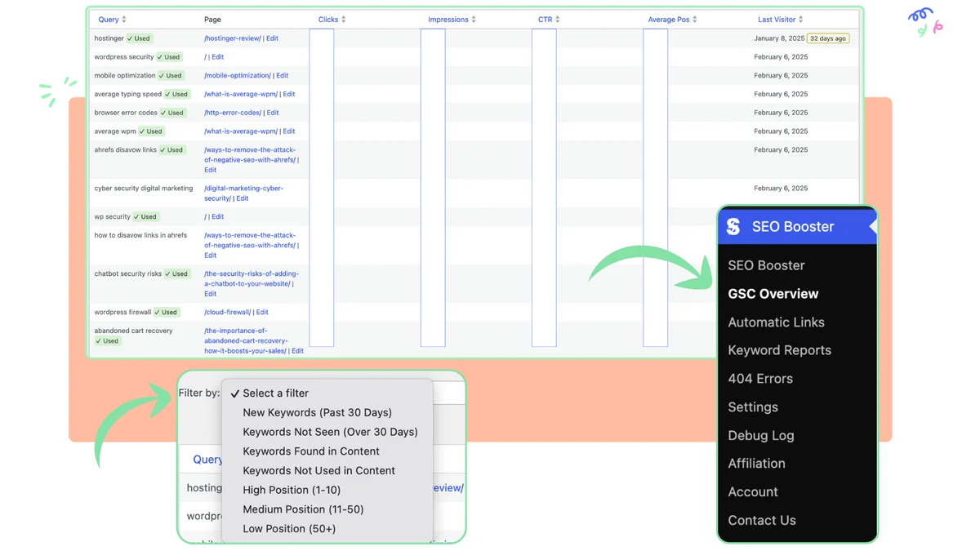The height and width of the screenshot is (551, 980).
Task: Sort the CTR column with its arrows
Action: tap(558, 19)
